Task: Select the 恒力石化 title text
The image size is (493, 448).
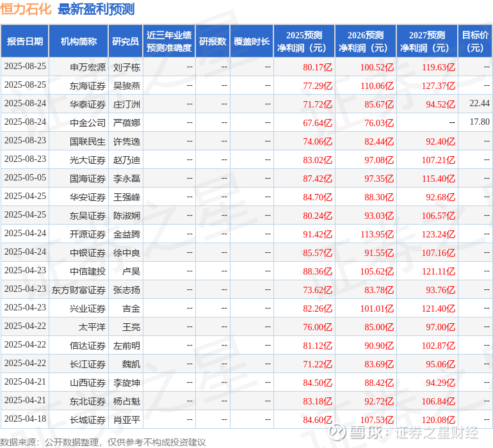Action: click(x=26, y=9)
